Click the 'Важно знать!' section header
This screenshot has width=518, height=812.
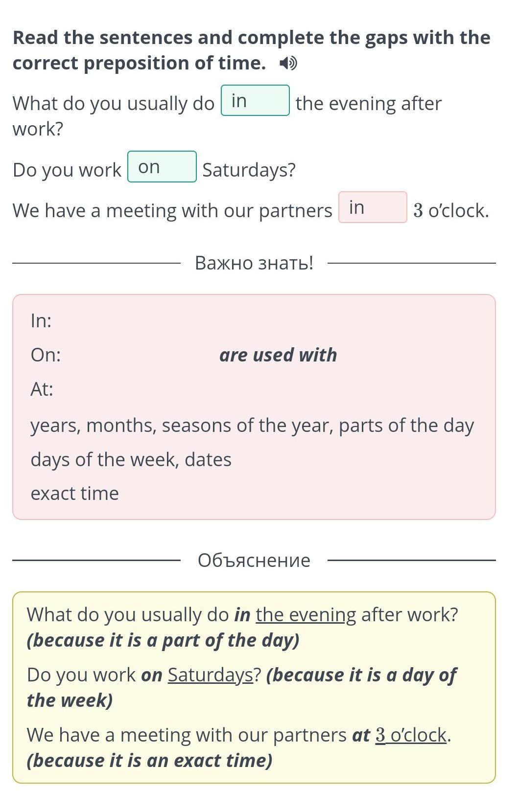tap(254, 263)
